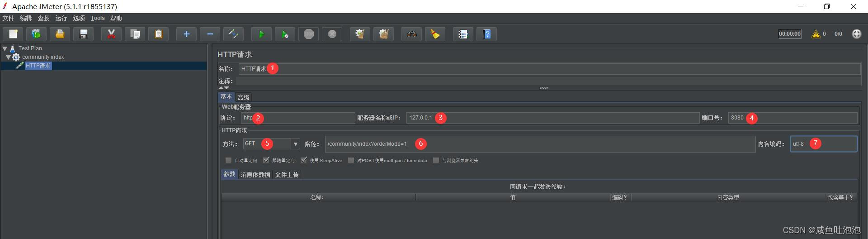This screenshot has width=868, height=239.
Task: Click the remote engines circular icon
Action: point(857,34)
